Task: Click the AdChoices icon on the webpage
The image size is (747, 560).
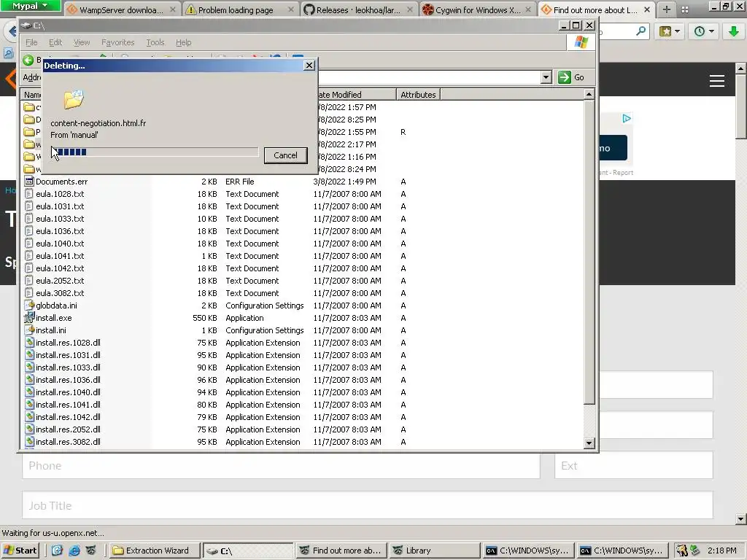Action: pos(627,118)
